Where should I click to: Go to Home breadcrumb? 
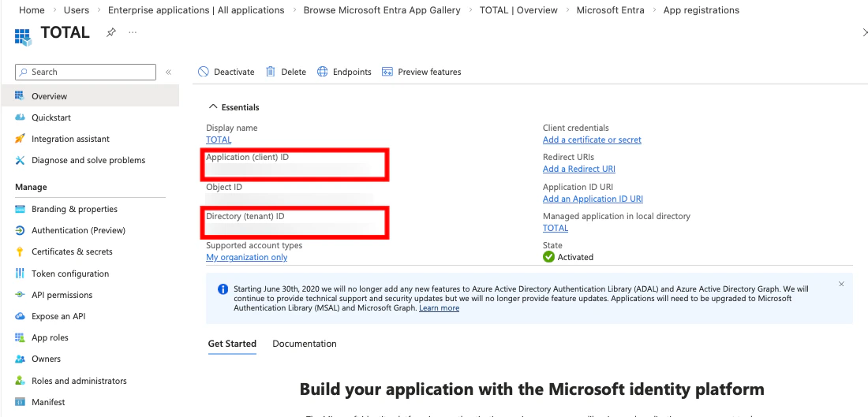click(x=32, y=10)
